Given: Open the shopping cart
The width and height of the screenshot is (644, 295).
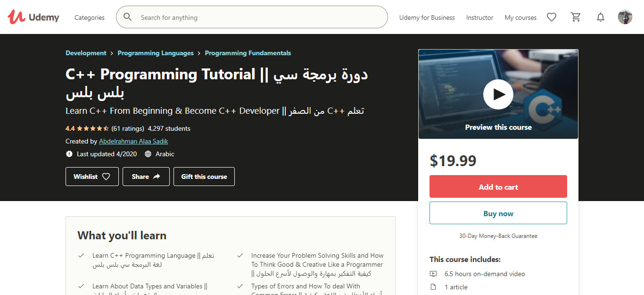Looking at the screenshot, I should [x=576, y=17].
